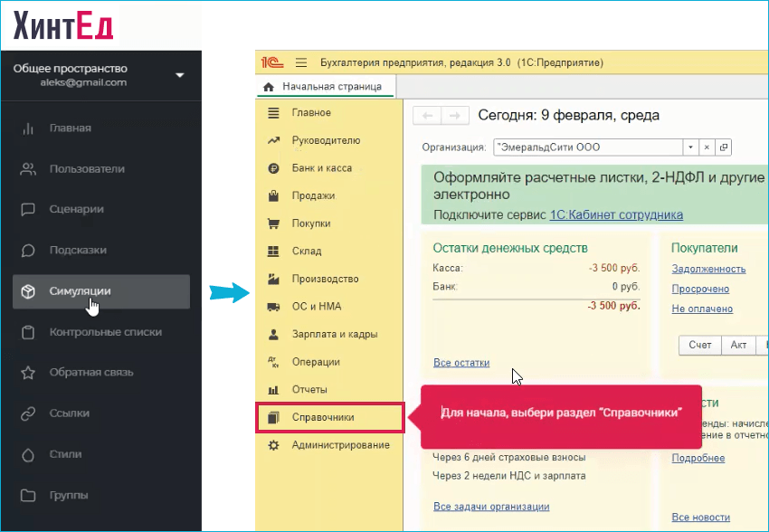Expand the Организация field dropdown

[x=690, y=147]
